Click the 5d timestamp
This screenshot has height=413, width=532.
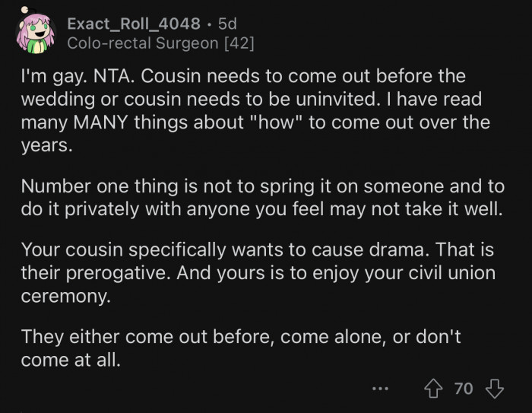point(226,24)
